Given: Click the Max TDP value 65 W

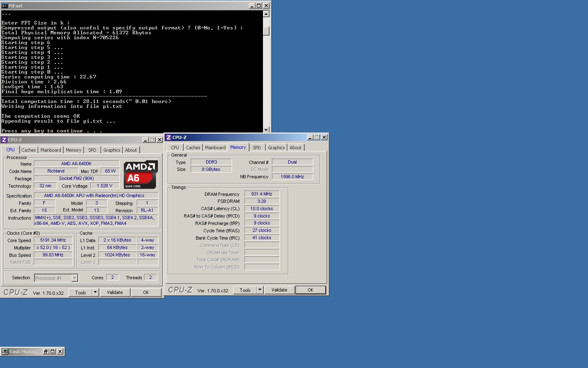Looking at the screenshot, I should [x=110, y=171].
